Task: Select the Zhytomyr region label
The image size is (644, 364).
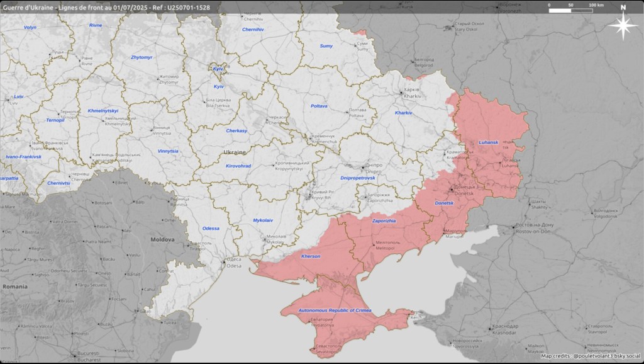Action: [x=142, y=57]
